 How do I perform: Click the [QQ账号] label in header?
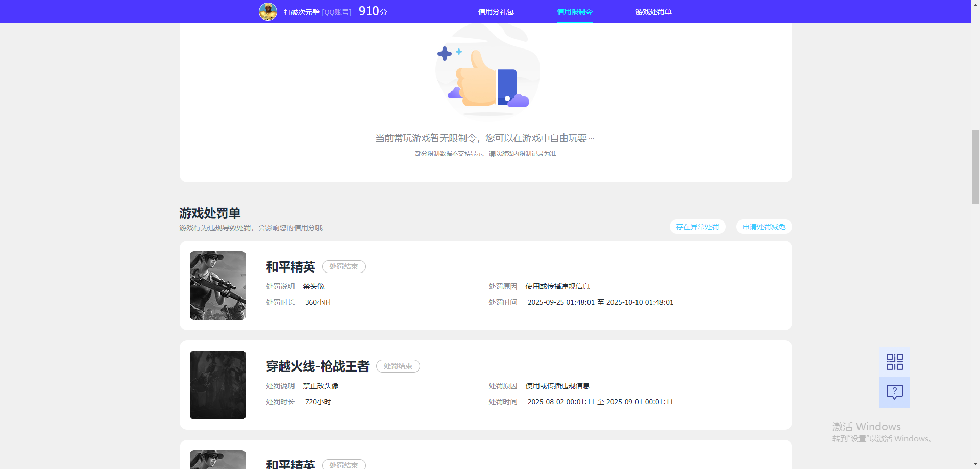336,12
